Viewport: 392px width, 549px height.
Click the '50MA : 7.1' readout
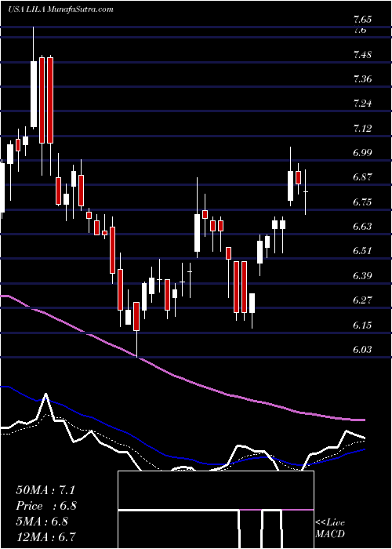[45, 490]
